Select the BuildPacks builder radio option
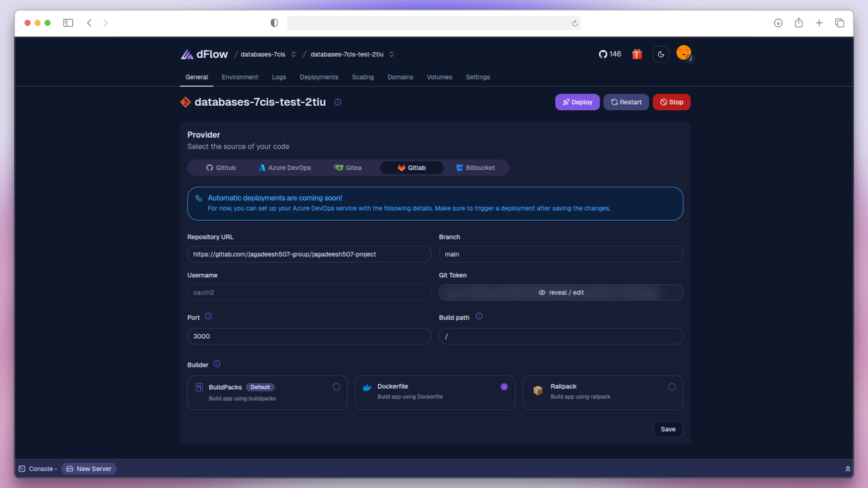 336,387
